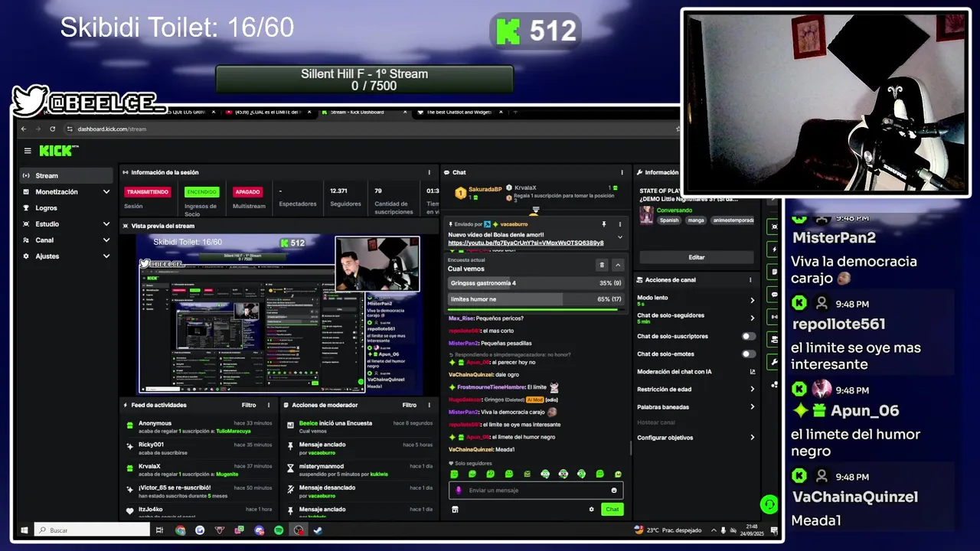Expand Monetización sidebar section
Viewport: 980px width, 551px height.
point(106,191)
